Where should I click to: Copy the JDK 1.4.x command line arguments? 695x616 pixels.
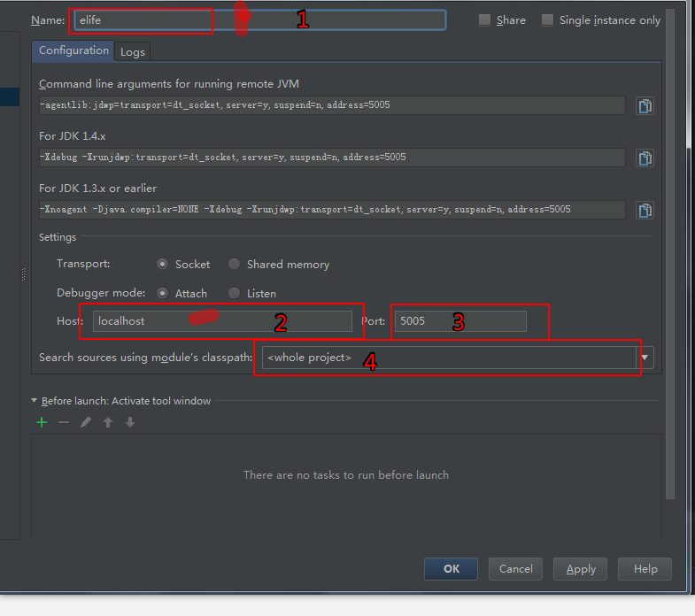point(645,158)
